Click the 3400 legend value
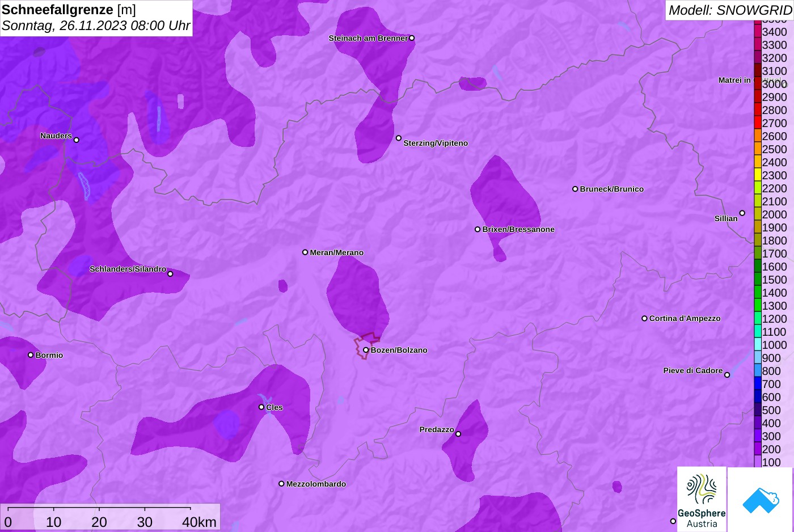This screenshot has width=794, height=532. 774,32
